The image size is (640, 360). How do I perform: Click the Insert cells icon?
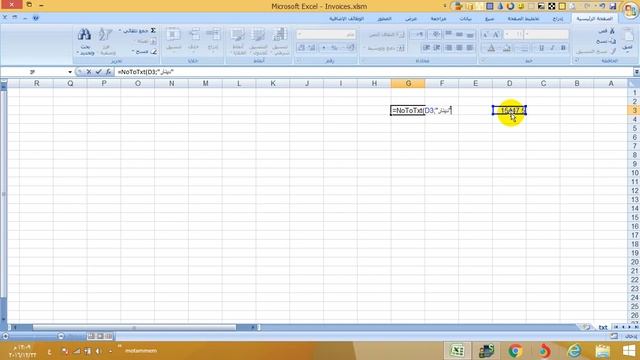(213, 35)
